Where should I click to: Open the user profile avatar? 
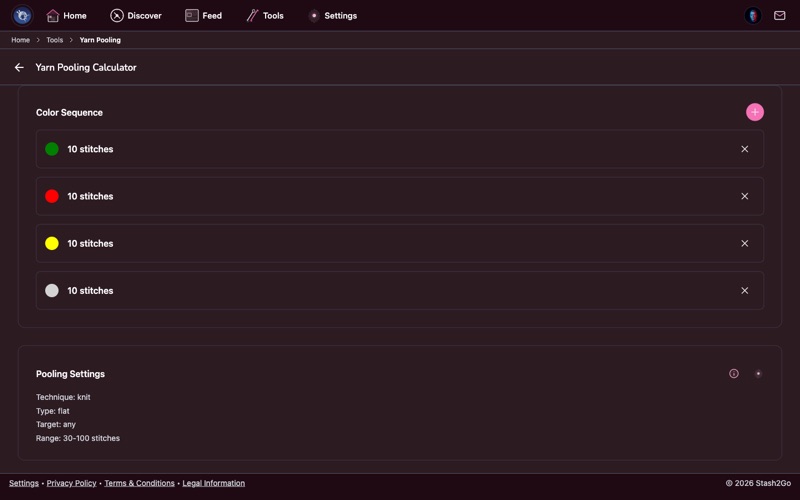point(753,15)
